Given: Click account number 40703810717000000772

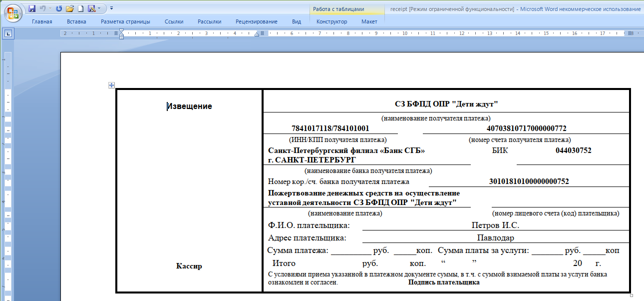Looking at the screenshot, I should (x=527, y=128).
